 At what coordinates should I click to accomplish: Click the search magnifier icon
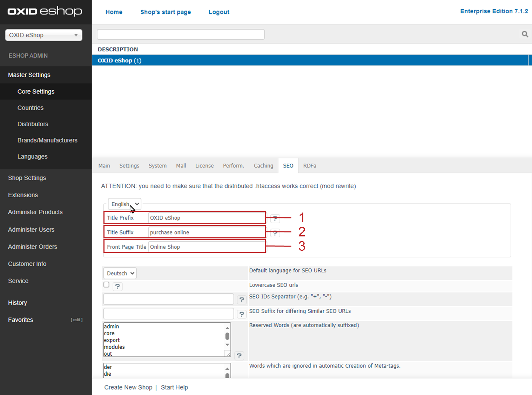point(525,34)
